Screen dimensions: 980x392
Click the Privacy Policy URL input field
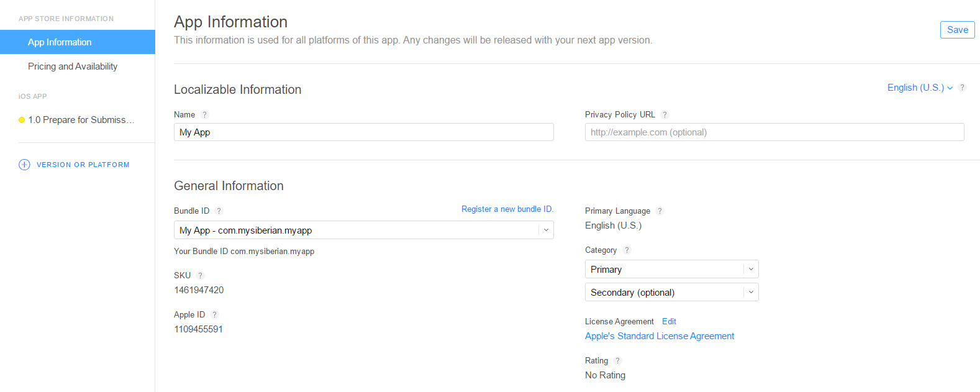point(774,132)
